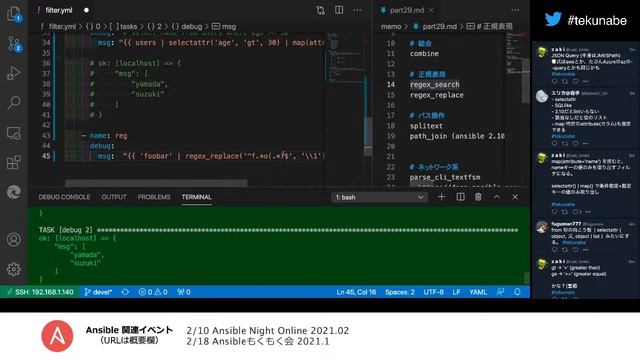Split the terminal panel
The image size is (640, 360).
pyautogui.click(x=460, y=197)
